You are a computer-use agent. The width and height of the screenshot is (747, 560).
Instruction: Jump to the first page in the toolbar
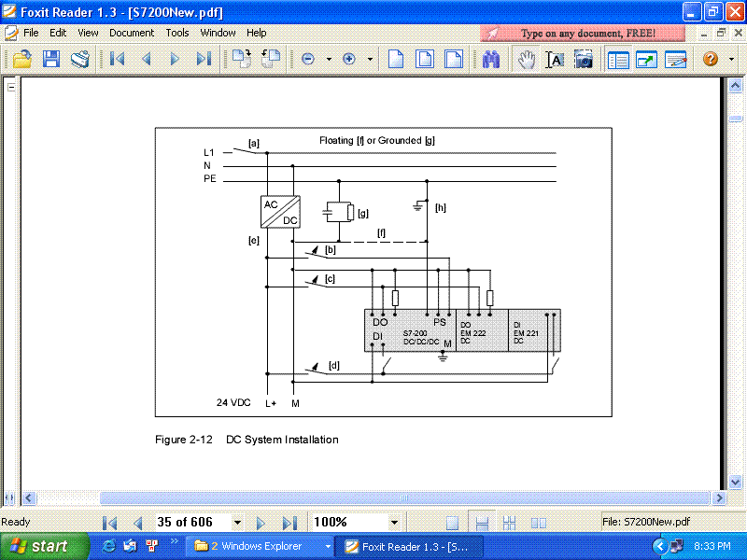tap(118, 59)
